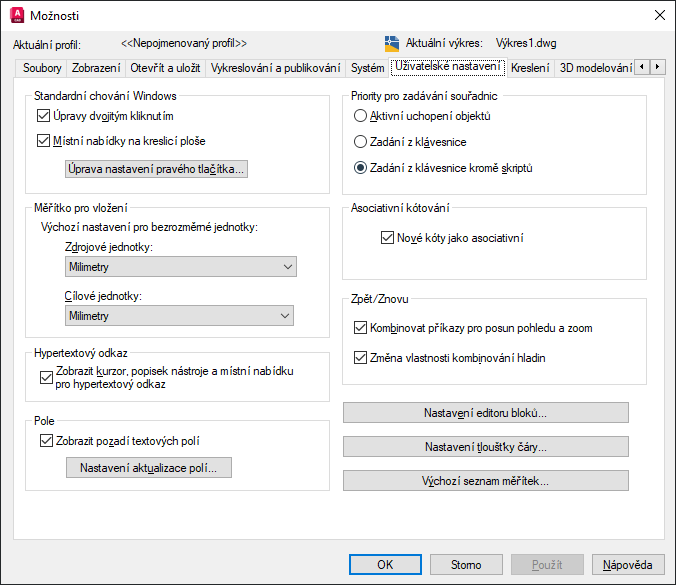Open Nastavení tloušťky čáry settings
The width and height of the screenshot is (676, 585).
(485, 447)
